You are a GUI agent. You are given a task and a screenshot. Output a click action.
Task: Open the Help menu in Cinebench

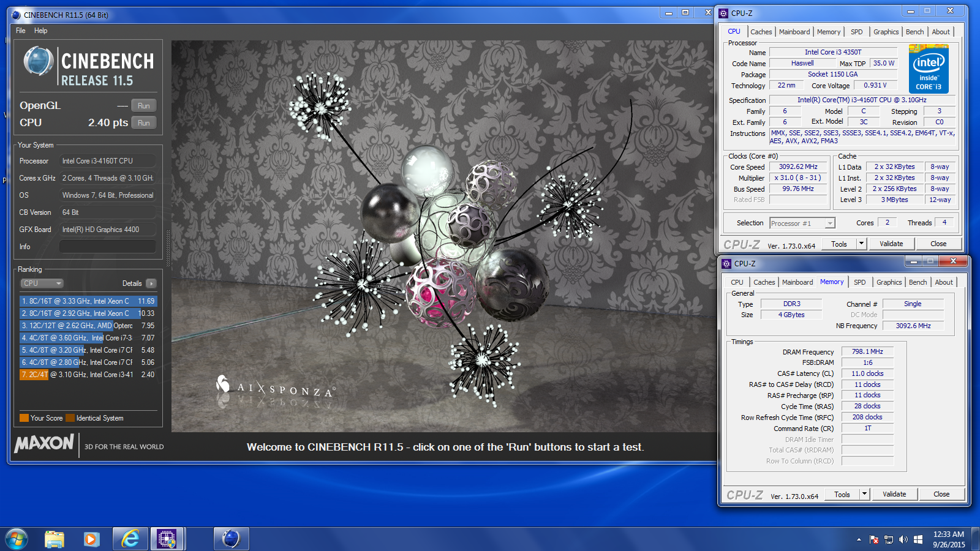(41, 31)
